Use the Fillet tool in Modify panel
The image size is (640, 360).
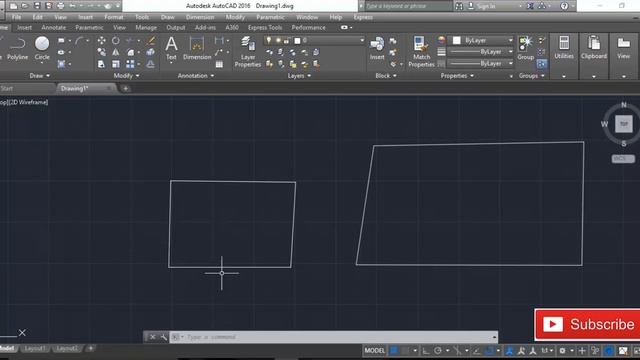[131, 52]
